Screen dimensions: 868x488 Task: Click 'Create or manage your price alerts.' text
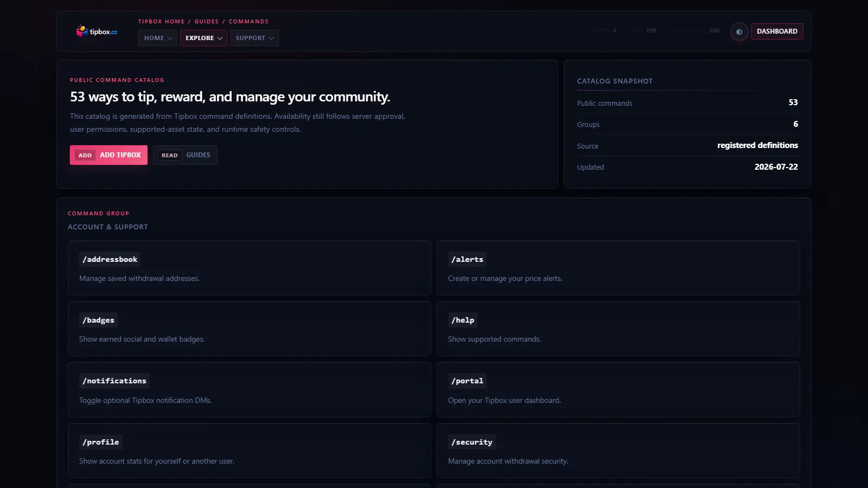505,278
